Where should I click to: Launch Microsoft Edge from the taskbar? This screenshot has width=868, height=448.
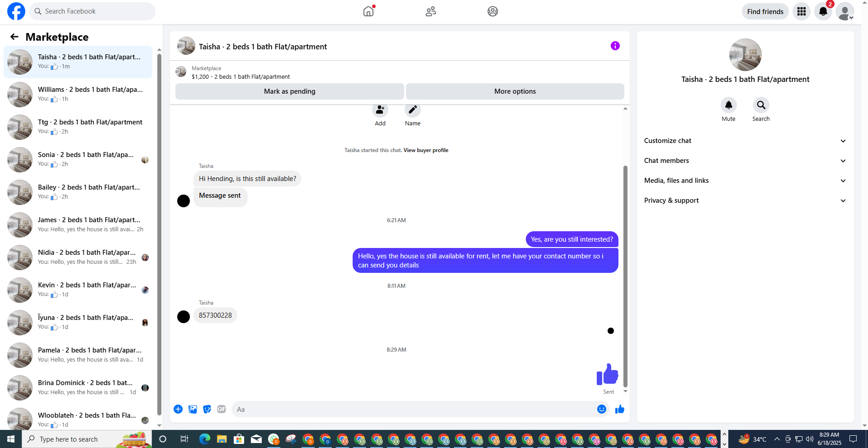(205, 439)
